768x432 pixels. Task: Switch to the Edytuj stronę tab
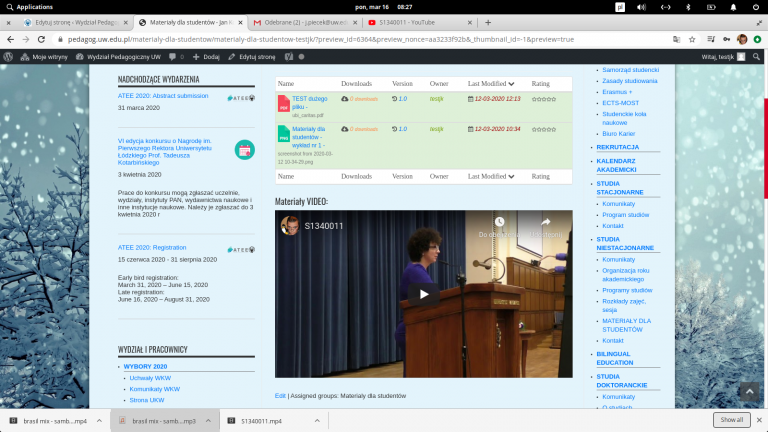tap(76, 23)
